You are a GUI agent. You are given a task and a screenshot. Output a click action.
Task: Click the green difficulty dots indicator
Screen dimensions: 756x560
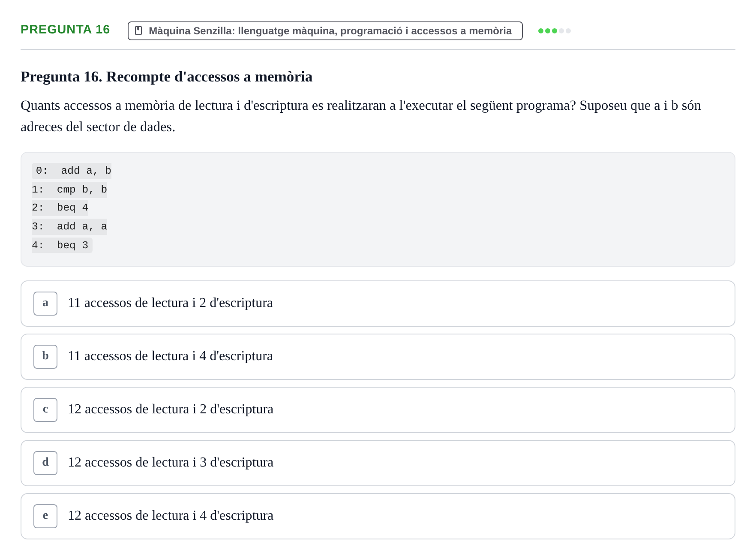[x=554, y=30]
